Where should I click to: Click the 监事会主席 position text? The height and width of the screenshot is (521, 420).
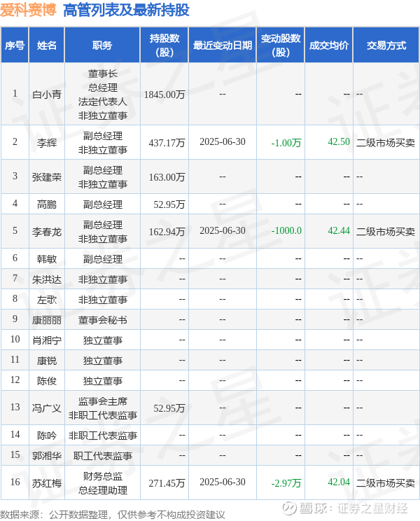point(103,401)
